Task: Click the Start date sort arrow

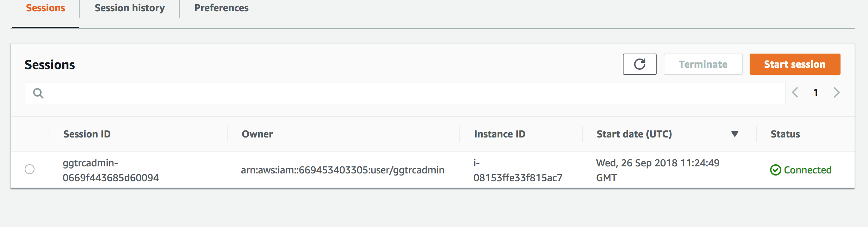Action: click(734, 134)
